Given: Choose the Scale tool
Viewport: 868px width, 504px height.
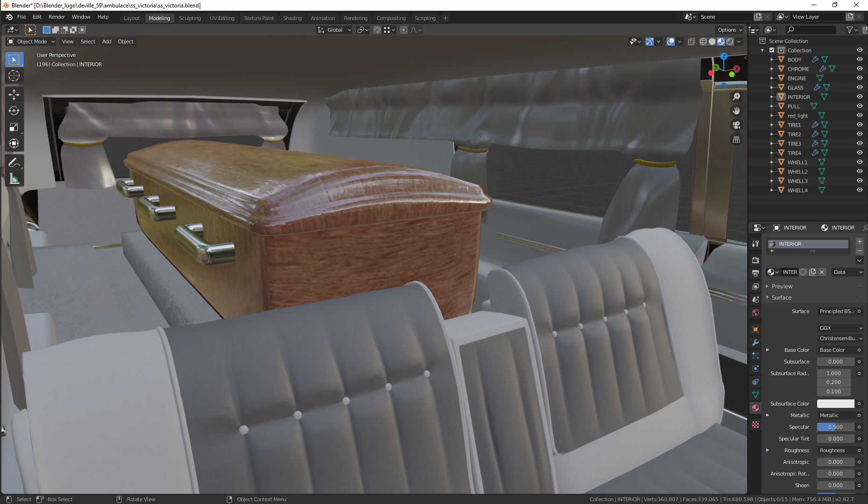Looking at the screenshot, I should coord(14,127).
